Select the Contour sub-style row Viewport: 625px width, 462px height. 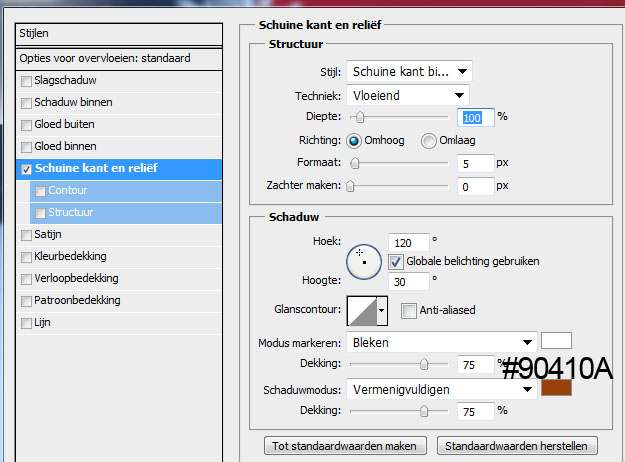pyautogui.click(x=126, y=191)
